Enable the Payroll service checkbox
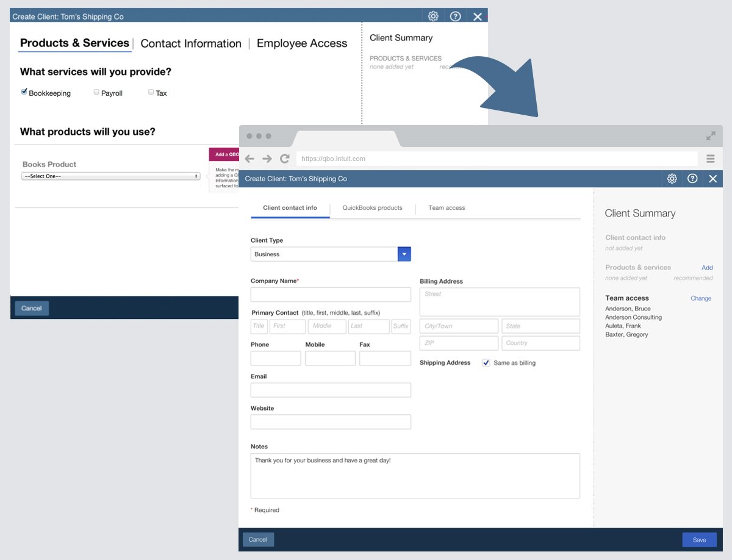 [x=96, y=92]
